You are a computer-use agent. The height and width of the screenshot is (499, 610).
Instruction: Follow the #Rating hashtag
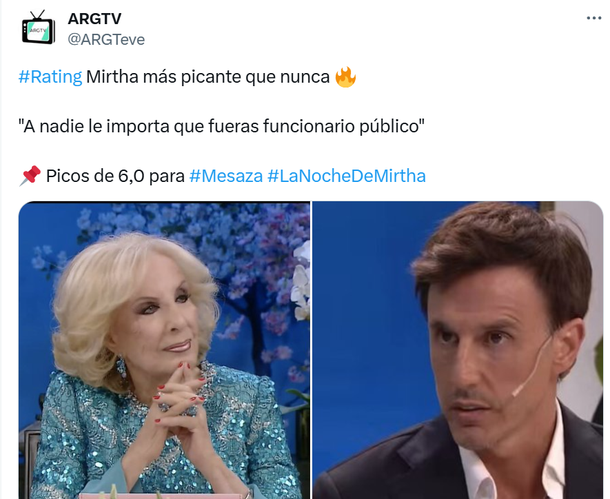50,77
